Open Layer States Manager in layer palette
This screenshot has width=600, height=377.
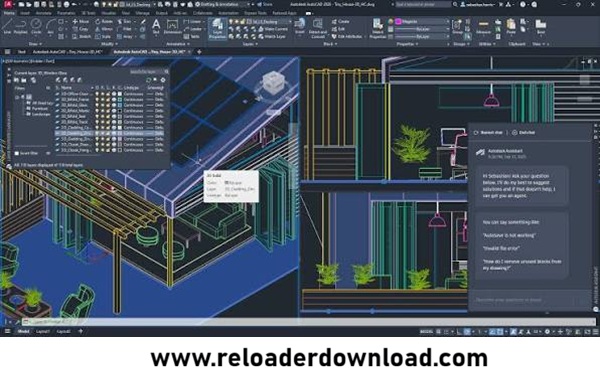tap(34, 80)
